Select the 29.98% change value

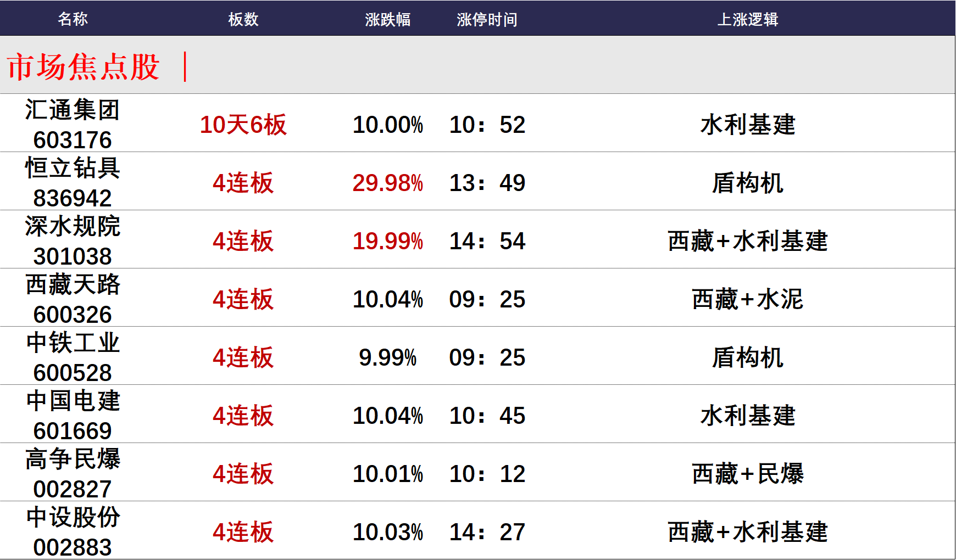point(388,183)
